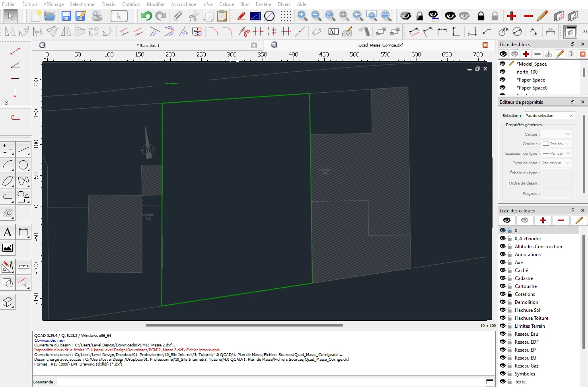Select the Annotations layer
This screenshot has width=588, height=387.
pyautogui.click(x=528, y=254)
